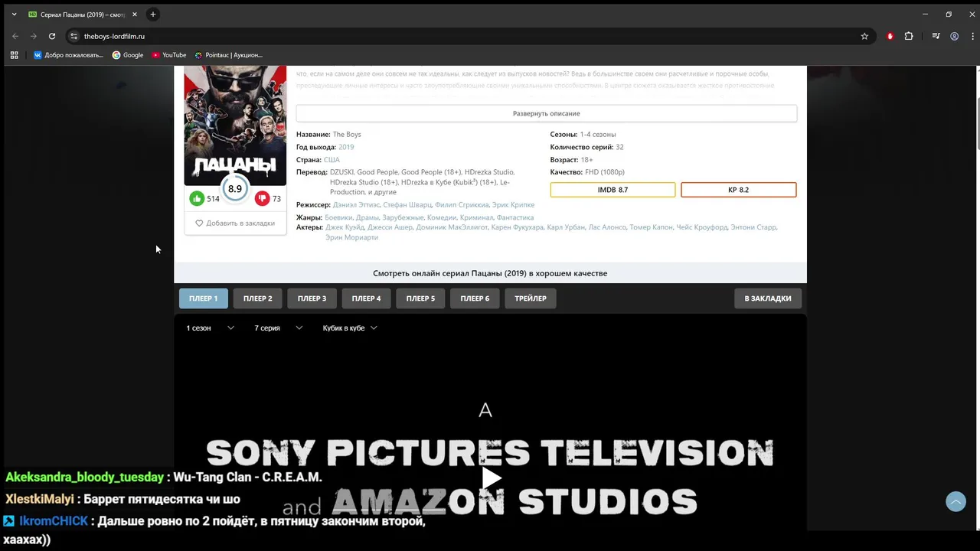The height and width of the screenshot is (551, 980).
Task: Open the Google bookmark
Action: [x=128, y=55]
